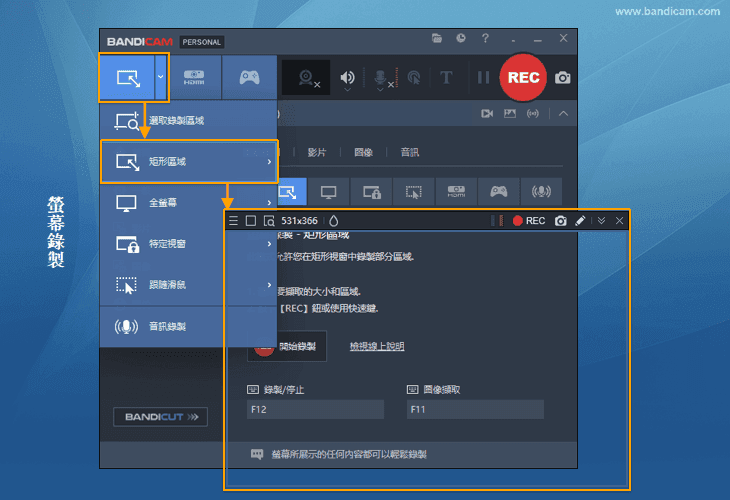Click the F12 record/stop hotkey field

coord(315,409)
